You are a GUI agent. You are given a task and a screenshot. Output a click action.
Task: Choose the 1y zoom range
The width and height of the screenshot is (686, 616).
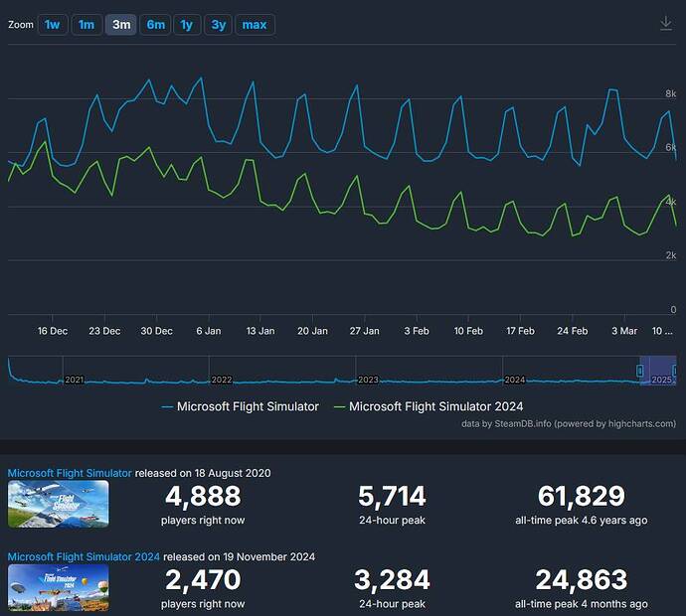click(x=187, y=25)
